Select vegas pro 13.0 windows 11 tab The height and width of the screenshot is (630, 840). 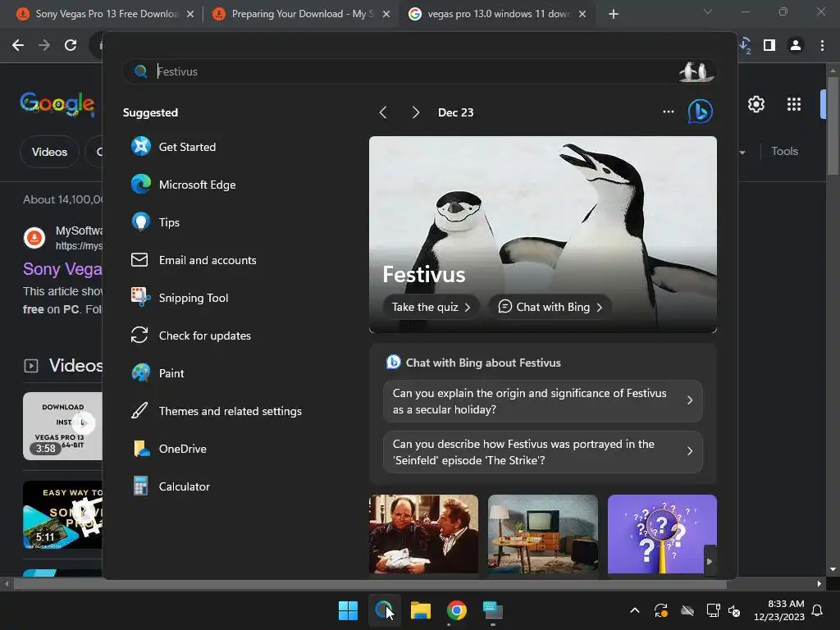(x=496, y=14)
